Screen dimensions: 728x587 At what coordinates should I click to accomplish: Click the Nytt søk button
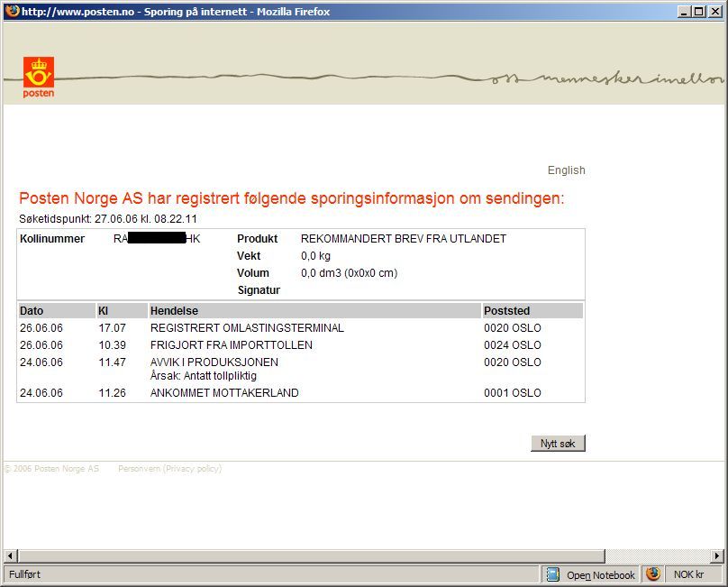pos(558,444)
